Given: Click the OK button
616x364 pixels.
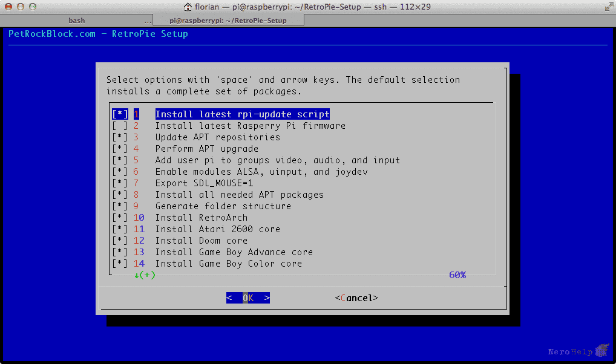Looking at the screenshot, I should coord(248,298).
